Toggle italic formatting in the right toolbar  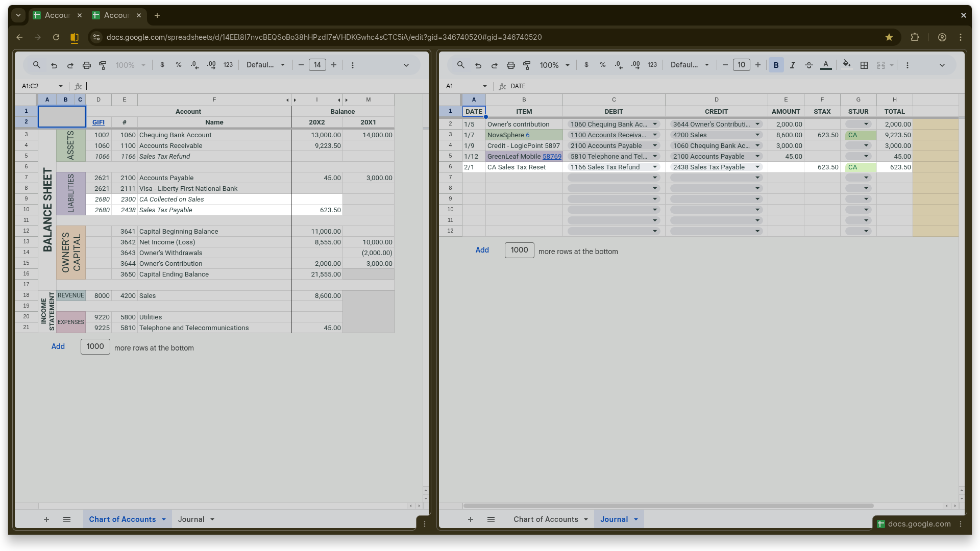(x=792, y=65)
